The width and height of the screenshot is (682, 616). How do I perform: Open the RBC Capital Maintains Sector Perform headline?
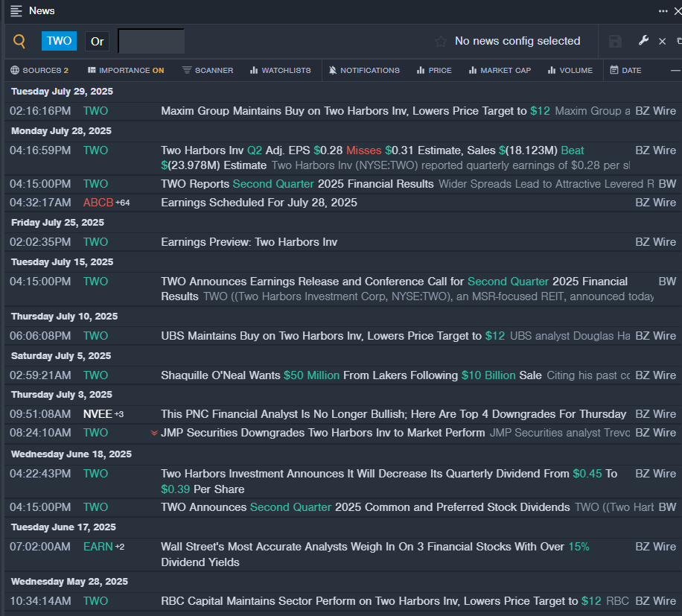381,601
